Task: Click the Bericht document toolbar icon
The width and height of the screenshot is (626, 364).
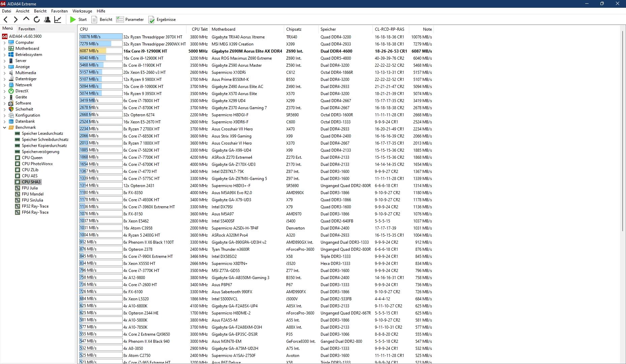Action: point(94,20)
